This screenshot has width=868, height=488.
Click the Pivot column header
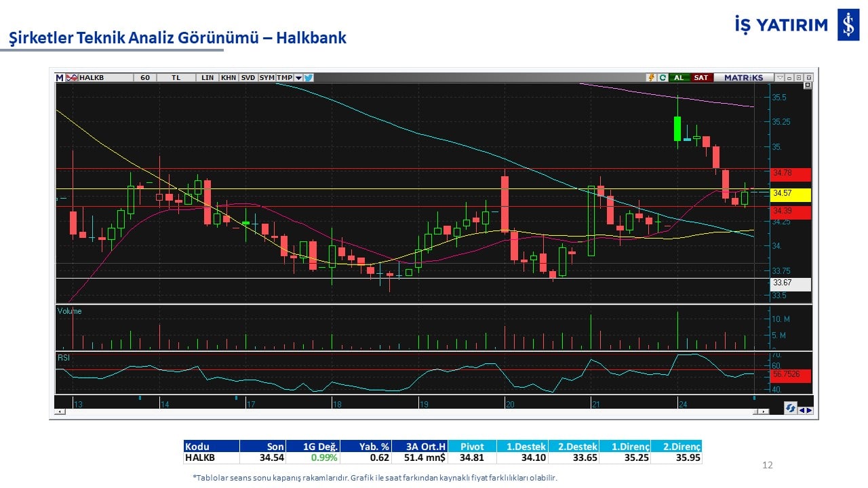[x=472, y=447]
